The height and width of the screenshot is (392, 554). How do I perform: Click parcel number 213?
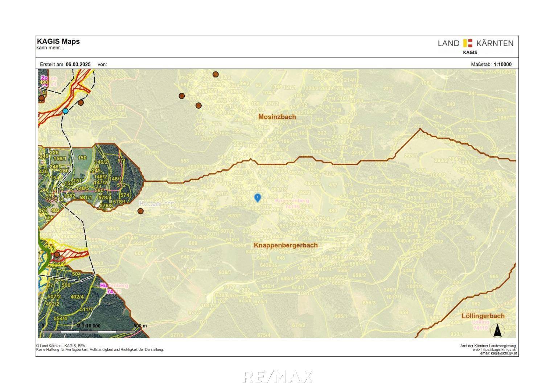tap(387, 88)
